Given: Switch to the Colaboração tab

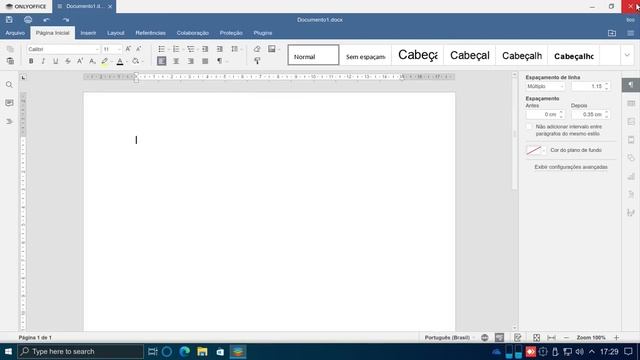Looking at the screenshot, I should coord(193,33).
